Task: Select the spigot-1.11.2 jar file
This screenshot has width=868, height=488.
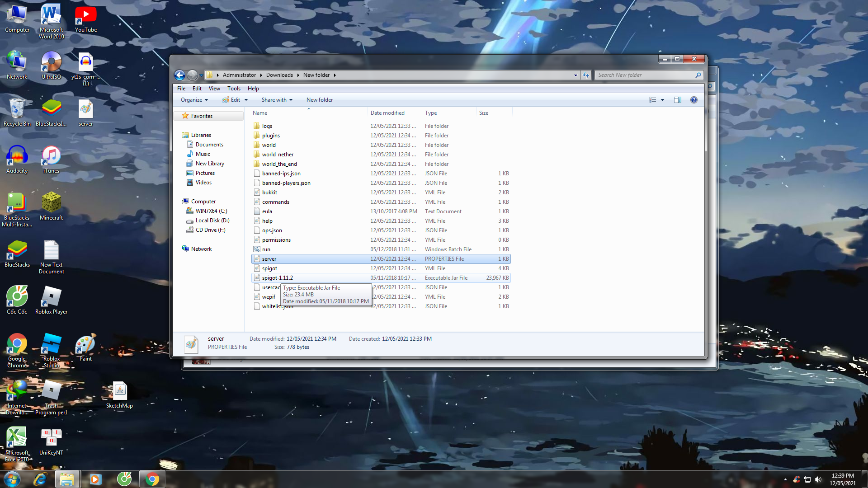Action: [x=277, y=278]
